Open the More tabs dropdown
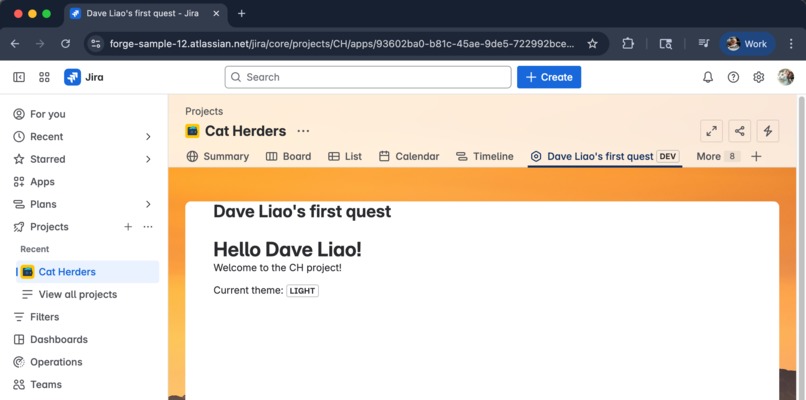Screen dimensions: 806x400 [x=718, y=156]
